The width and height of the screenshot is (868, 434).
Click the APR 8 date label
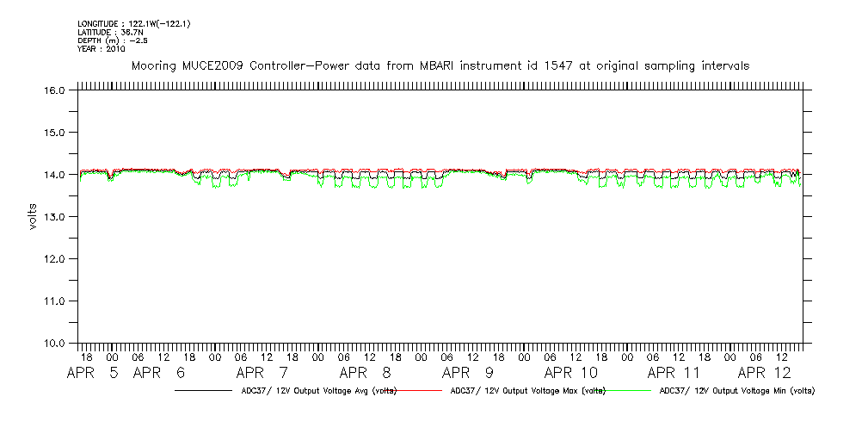point(365,373)
